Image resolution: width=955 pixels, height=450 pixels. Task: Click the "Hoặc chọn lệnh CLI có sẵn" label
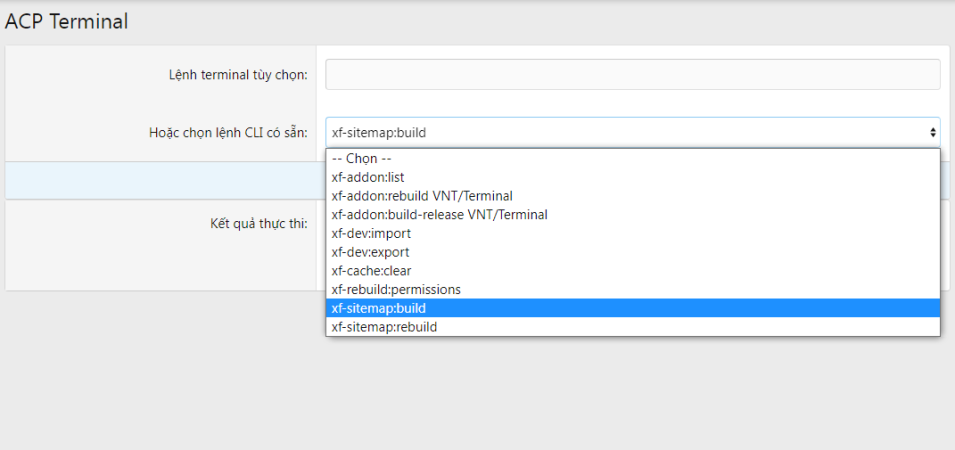coord(228,132)
